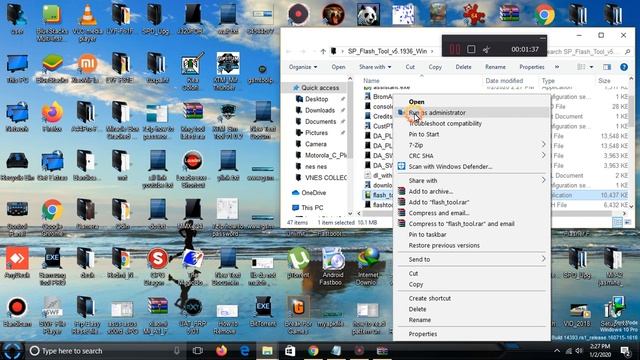Open BlueStacks desktop icon
The image size is (640, 360).
(x=52, y=68)
